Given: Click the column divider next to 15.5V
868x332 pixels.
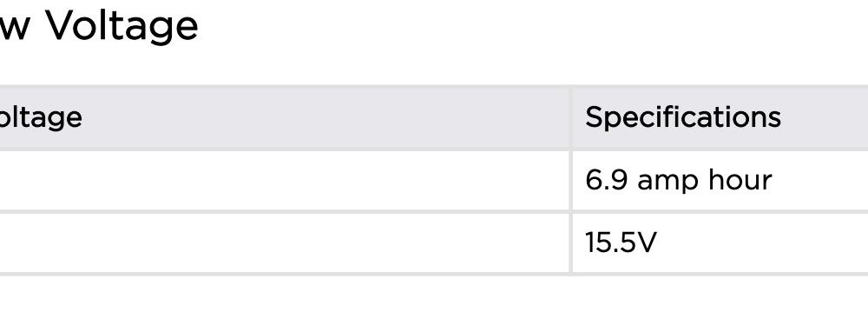Looking at the screenshot, I should click(x=571, y=242).
